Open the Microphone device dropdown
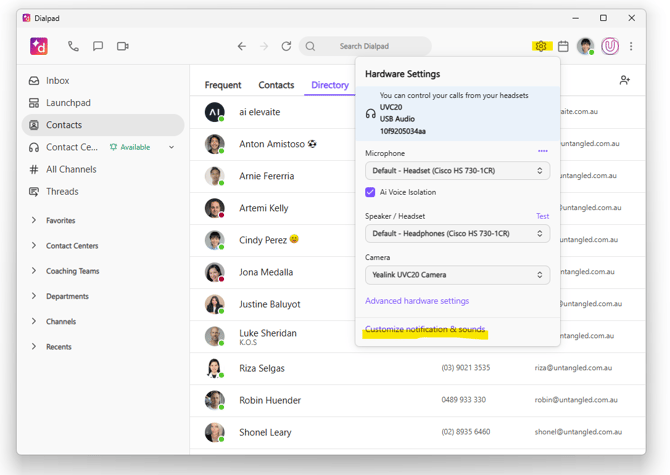This screenshot has width=670, height=475. click(x=457, y=171)
